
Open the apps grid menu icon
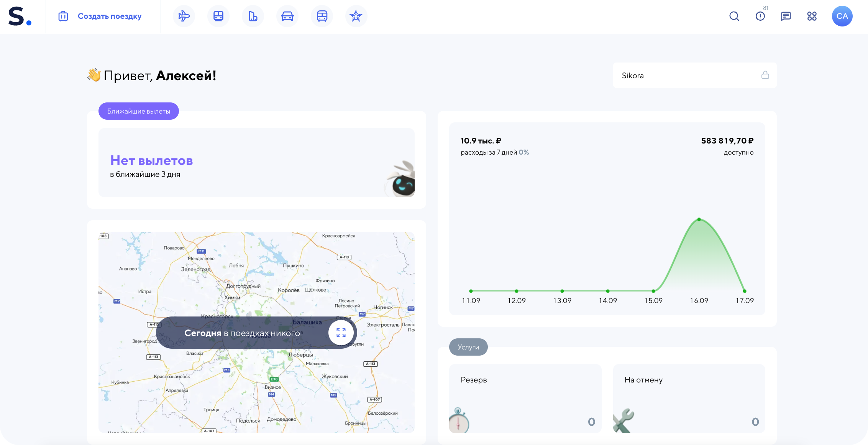[x=812, y=16]
